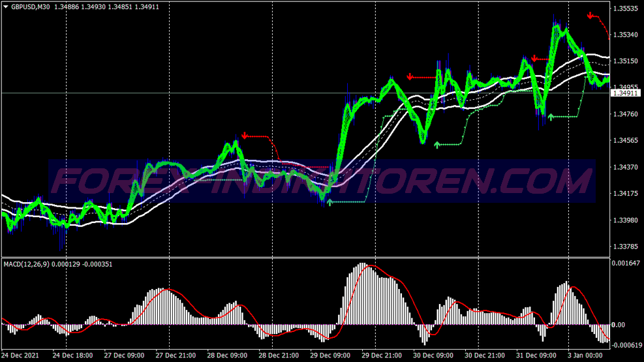This screenshot has width=644, height=362.
Task: Click the 24 Dec 2021 date label
Action: pos(20,355)
